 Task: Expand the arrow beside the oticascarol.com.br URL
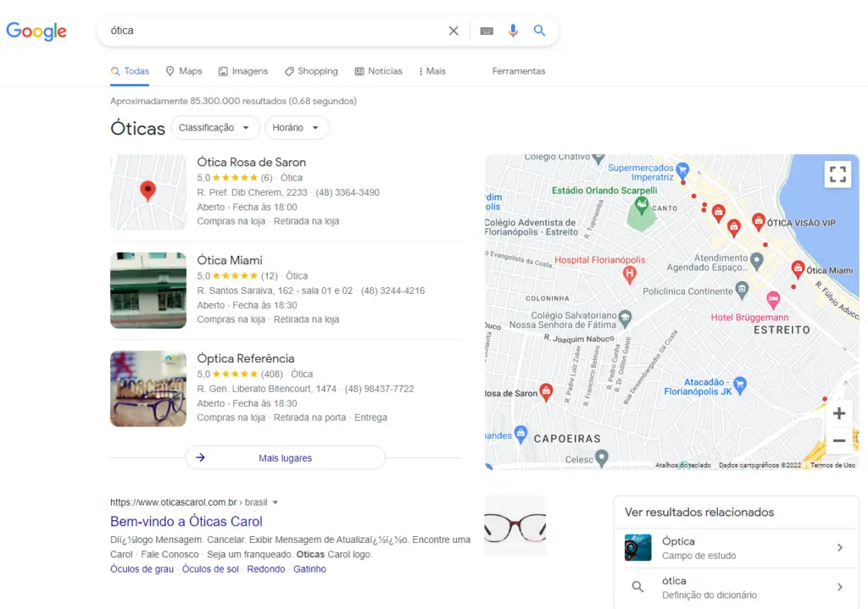pos(275,503)
